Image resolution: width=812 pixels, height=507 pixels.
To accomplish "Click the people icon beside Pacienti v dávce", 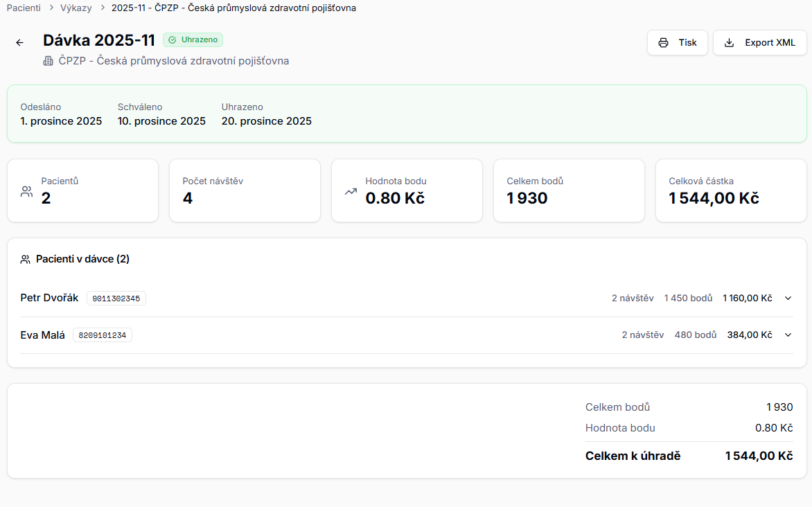I will point(26,259).
